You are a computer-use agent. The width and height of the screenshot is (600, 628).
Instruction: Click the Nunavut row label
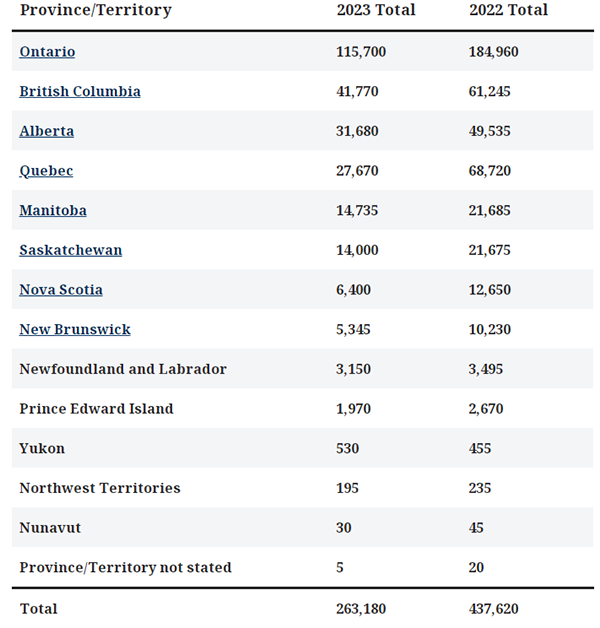(x=49, y=528)
